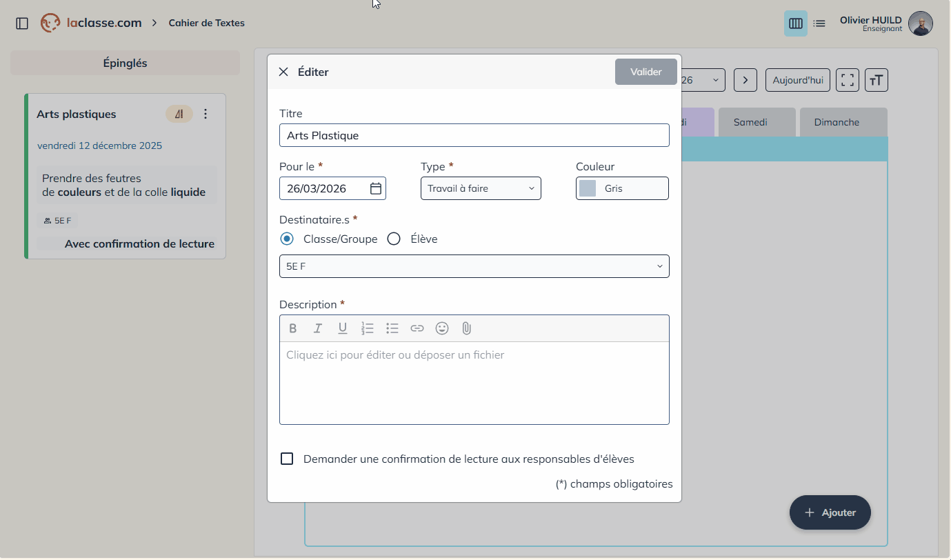Insert a numbered list in description
The image size is (951, 560).
tap(368, 328)
